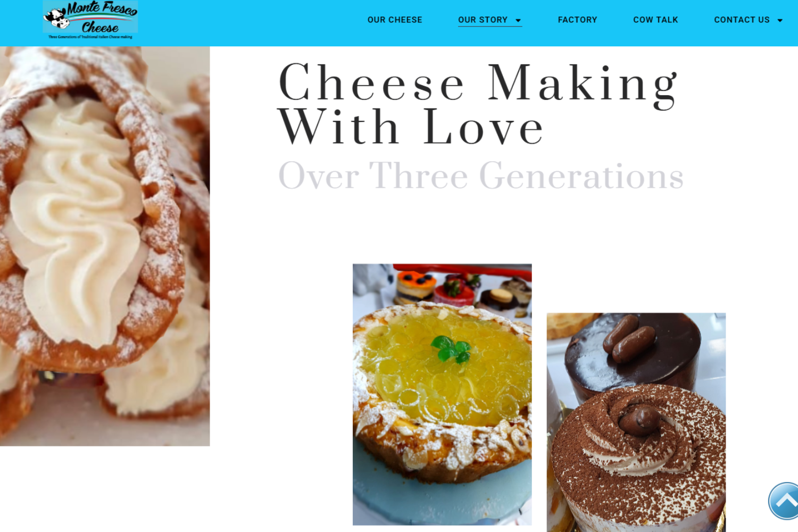Viewport: 798px width, 532px height.
Task: Click the Cheese Making With Love heading
Action: tap(478, 104)
